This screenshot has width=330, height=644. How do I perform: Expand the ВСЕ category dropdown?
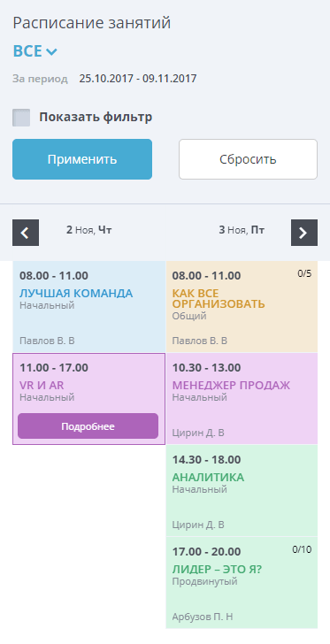(x=35, y=51)
